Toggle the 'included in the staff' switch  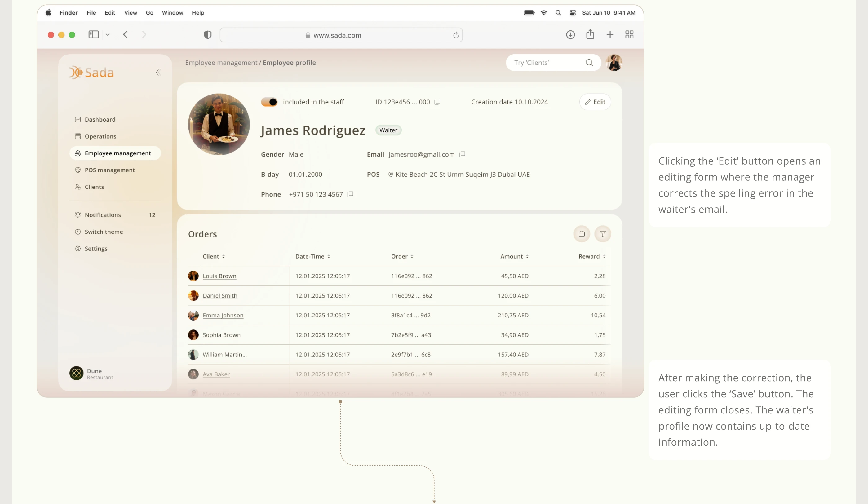[x=269, y=102]
